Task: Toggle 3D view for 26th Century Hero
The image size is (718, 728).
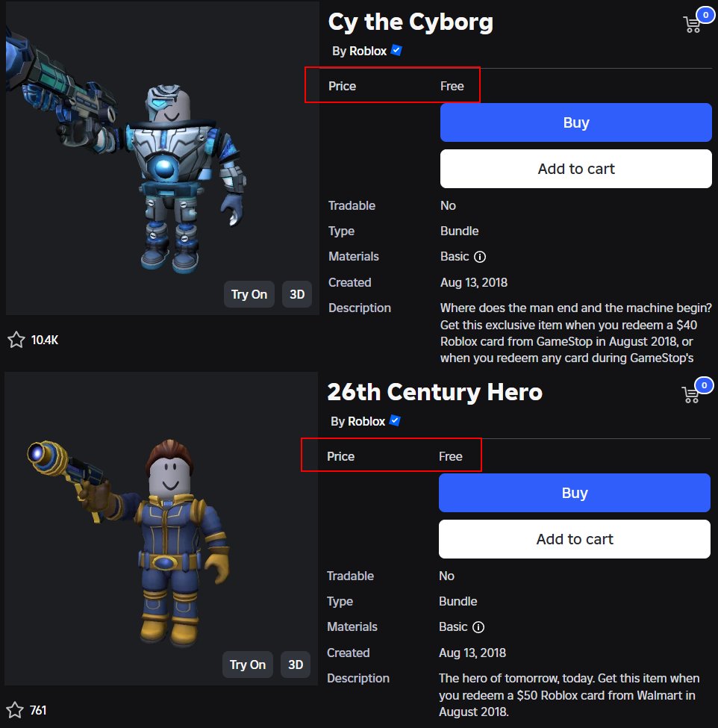Action: (296, 665)
